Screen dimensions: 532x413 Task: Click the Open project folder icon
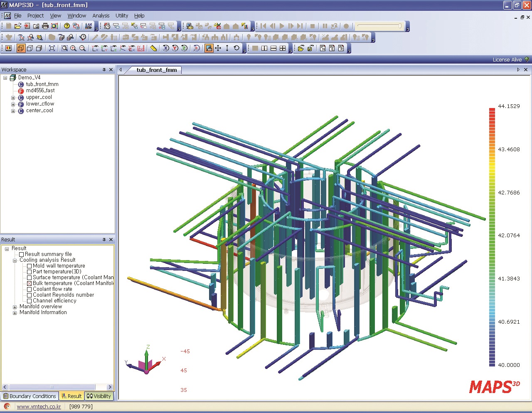(18, 26)
